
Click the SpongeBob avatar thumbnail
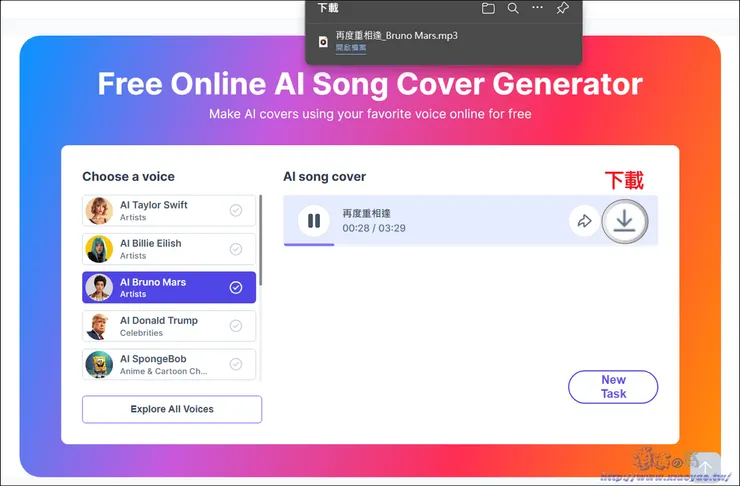(x=99, y=364)
